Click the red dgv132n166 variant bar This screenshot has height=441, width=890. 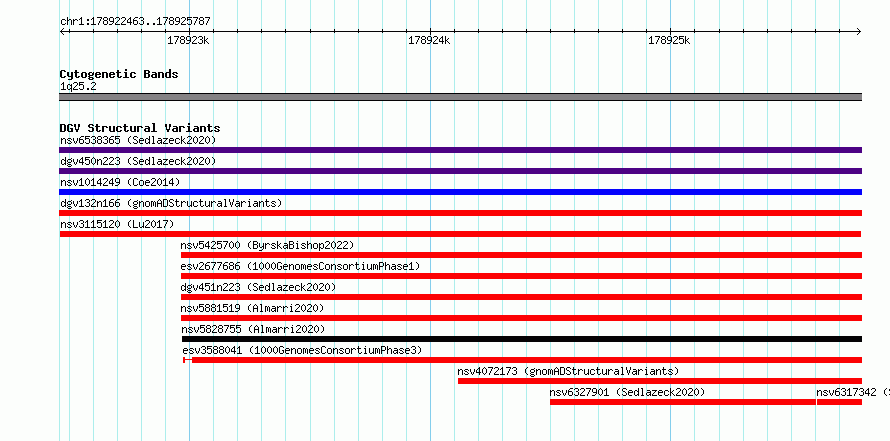pos(460,213)
